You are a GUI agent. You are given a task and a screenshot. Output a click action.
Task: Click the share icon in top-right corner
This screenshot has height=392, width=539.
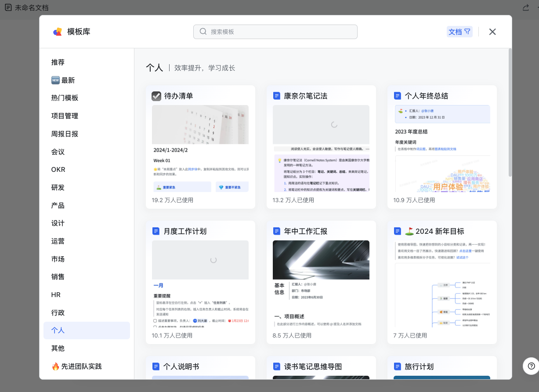click(x=525, y=7)
